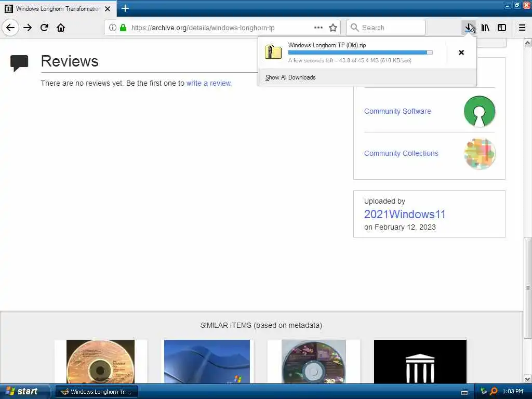This screenshot has width=532, height=399.
Task: Click the page vertical scrollbar thumb
Action: point(527,288)
